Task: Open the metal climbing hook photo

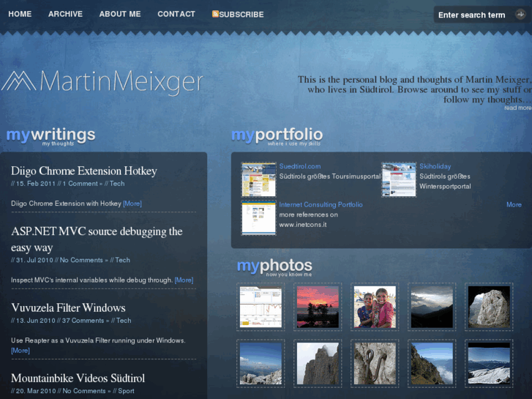Action: pos(375,363)
